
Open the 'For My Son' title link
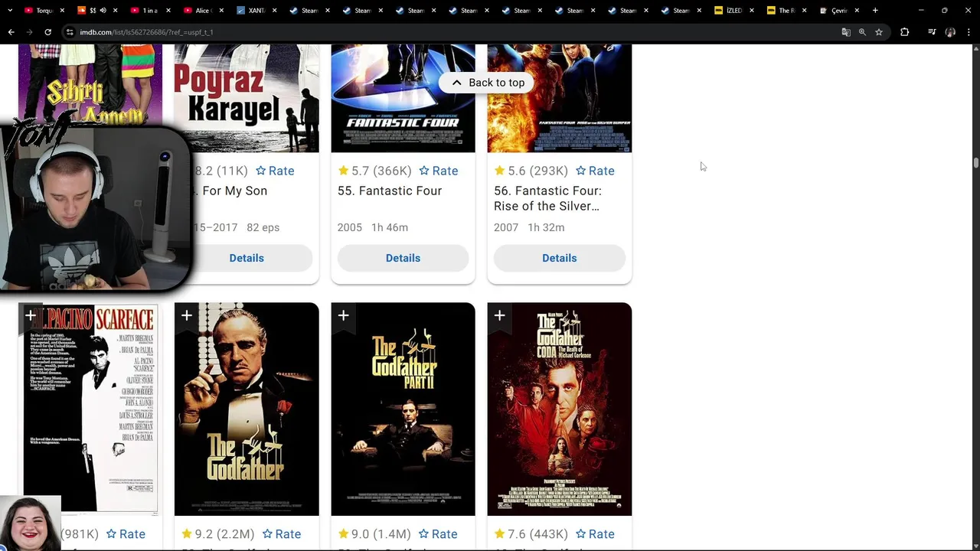pyautogui.click(x=234, y=191)
